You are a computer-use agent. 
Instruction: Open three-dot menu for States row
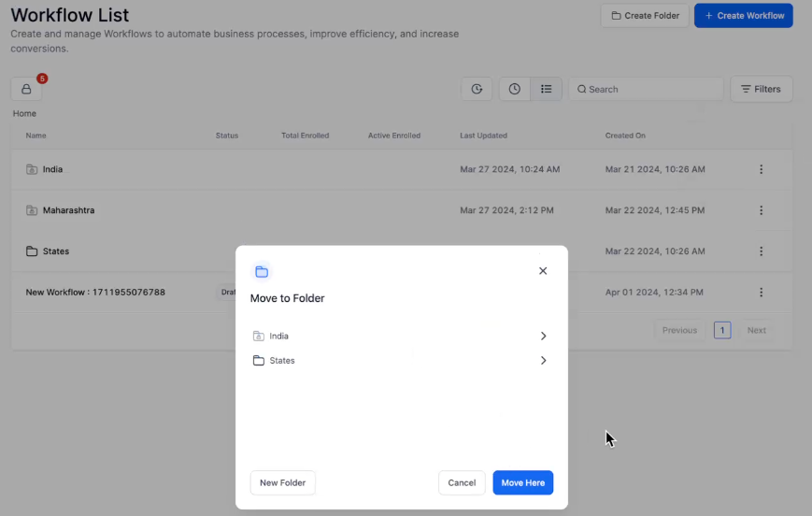762,251
